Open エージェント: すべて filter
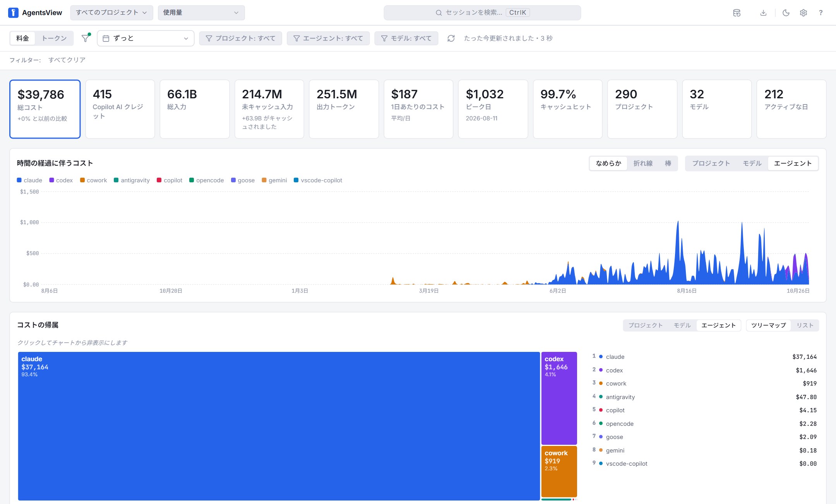Viewport: 836px width, 504px height. pyautogui.click(x=328, y=38)
